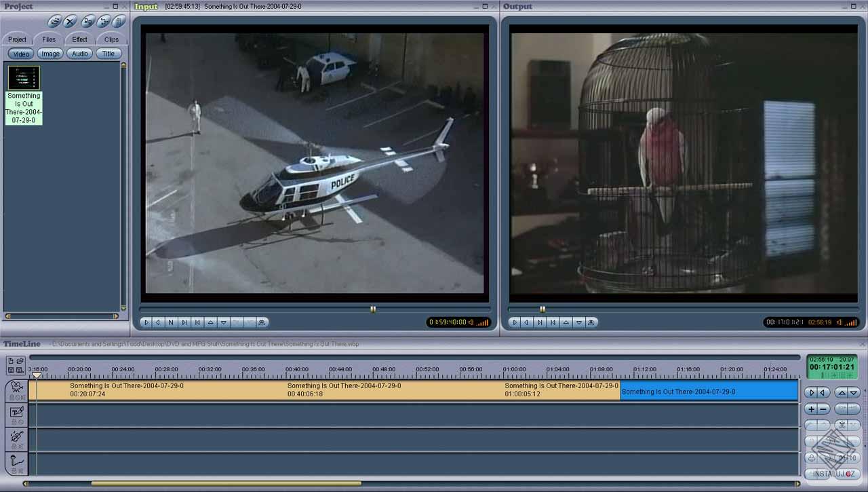Select the Something Is Out There video thumbnail
This screenshot has height=492, width=868.
[x=24, y=77]
